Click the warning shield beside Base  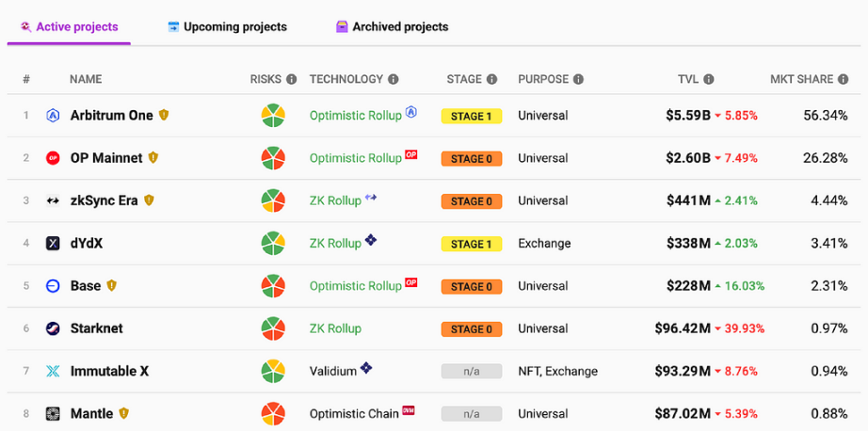tap(112, 285)
